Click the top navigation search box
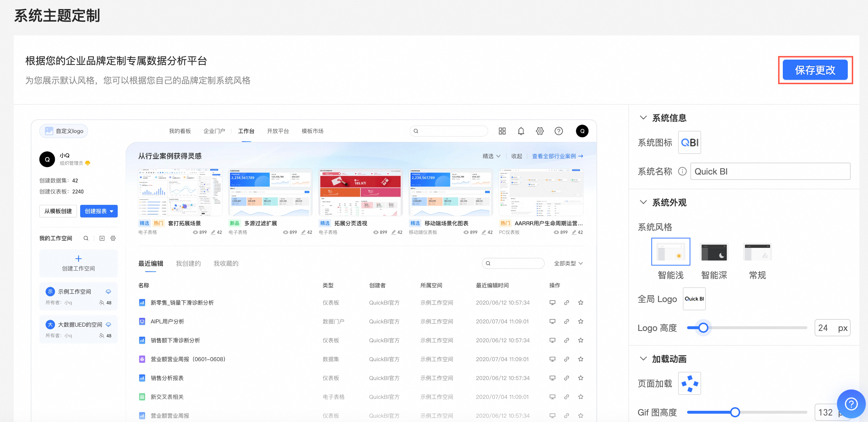The image size is (868, 422). coord(448,131)
